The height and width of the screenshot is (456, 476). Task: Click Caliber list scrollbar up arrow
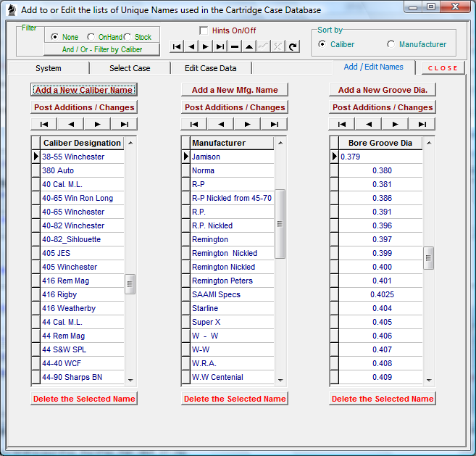(x=130, y=143)
